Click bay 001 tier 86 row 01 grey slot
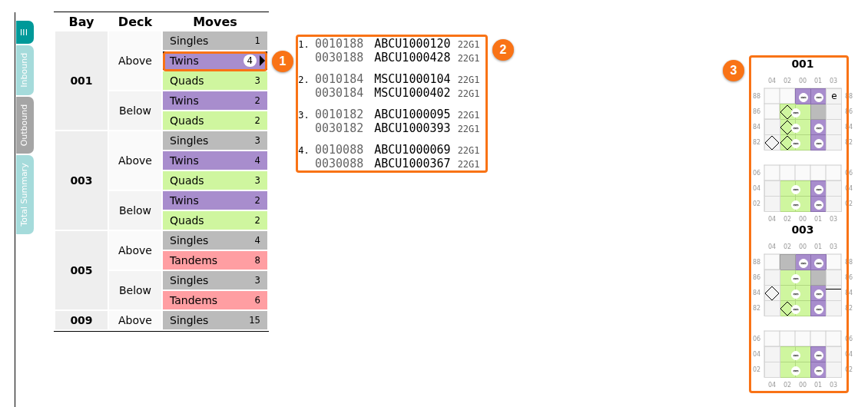868x407 pixels. click(818, 111)
